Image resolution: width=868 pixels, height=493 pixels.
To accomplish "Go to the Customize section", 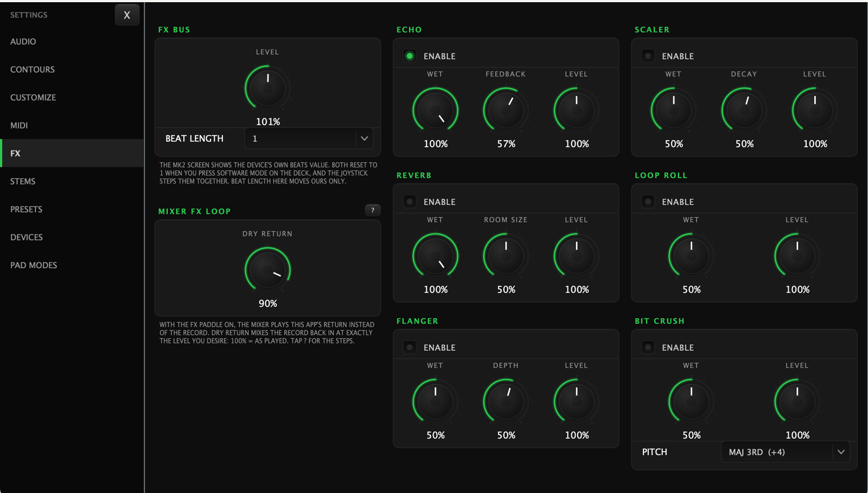I will pyautogui.click(x=72, y=97).
